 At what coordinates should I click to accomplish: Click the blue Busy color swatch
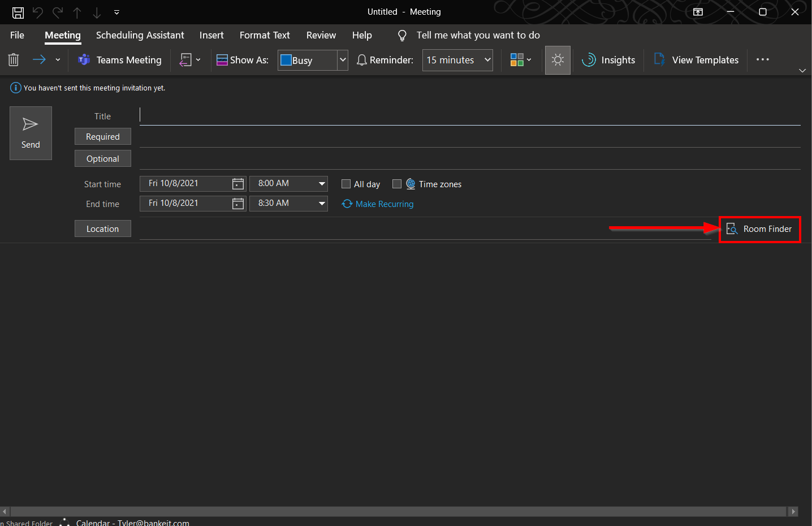click(x=285, y=59)
